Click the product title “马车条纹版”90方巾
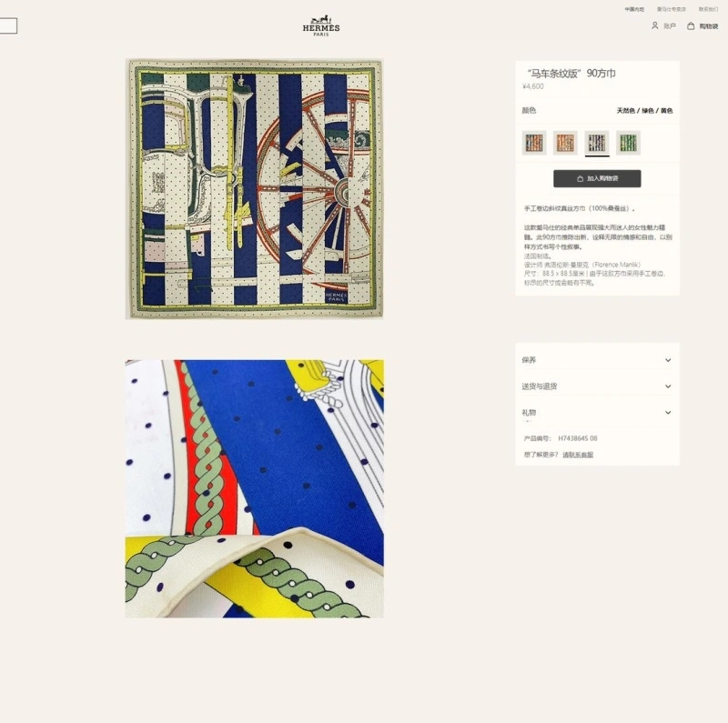 (571, 74)
